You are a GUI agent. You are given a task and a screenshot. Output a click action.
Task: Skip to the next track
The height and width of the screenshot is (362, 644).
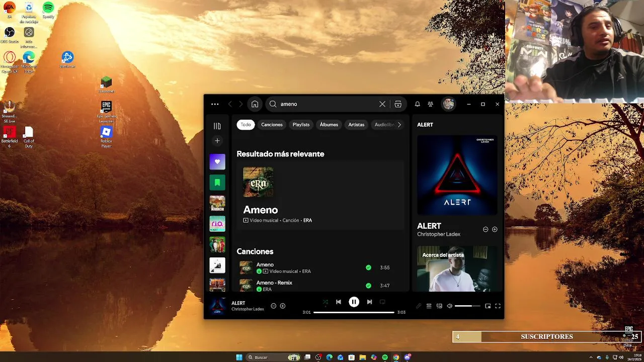click(x=369, y=302)
